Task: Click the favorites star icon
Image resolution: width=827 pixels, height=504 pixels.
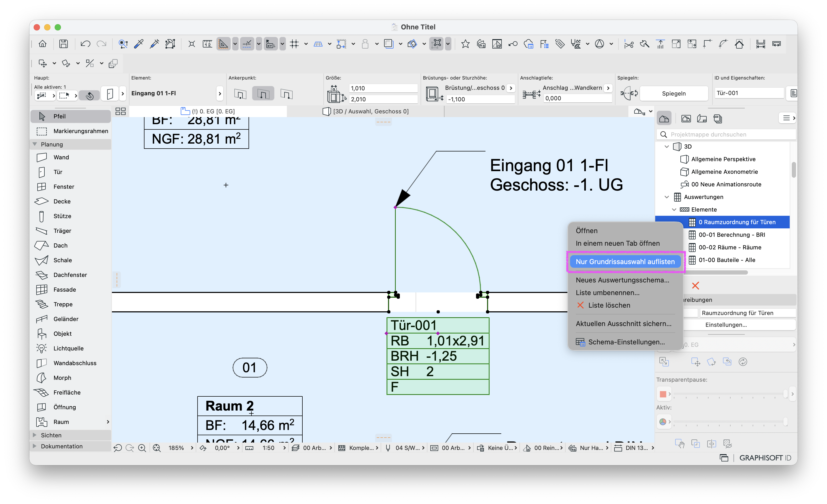Action: point(465,44)
